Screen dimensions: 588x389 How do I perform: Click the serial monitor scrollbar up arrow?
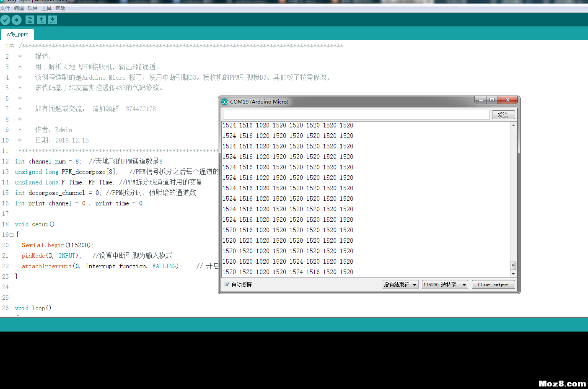tap(513, 125)
